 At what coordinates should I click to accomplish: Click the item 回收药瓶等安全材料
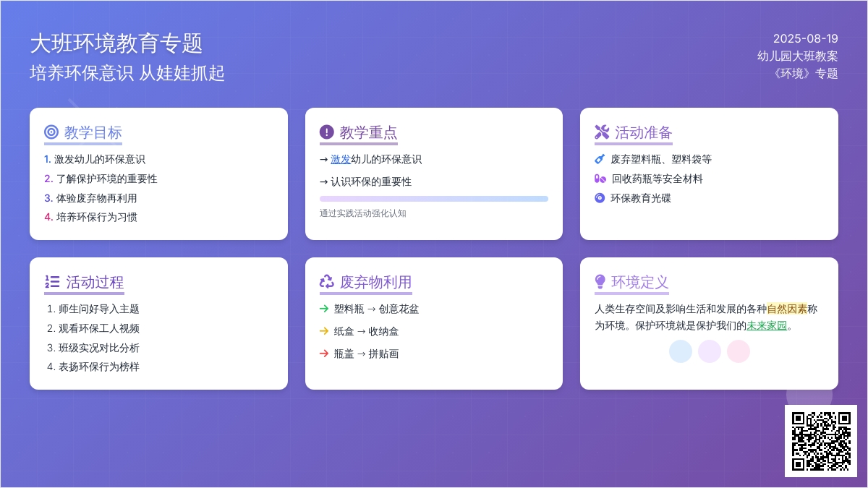[x=657, y=179]
